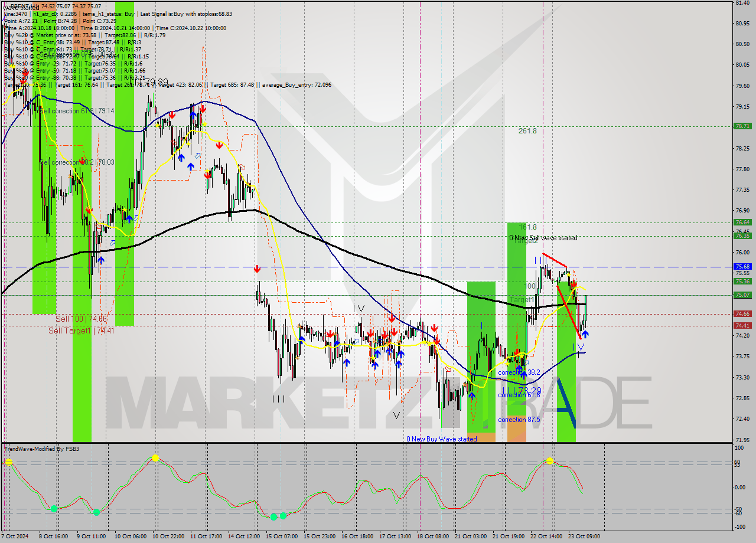Click the green 76.64 price tag
The width and height of the screenshot is (756, 543).
coord(742,223)
